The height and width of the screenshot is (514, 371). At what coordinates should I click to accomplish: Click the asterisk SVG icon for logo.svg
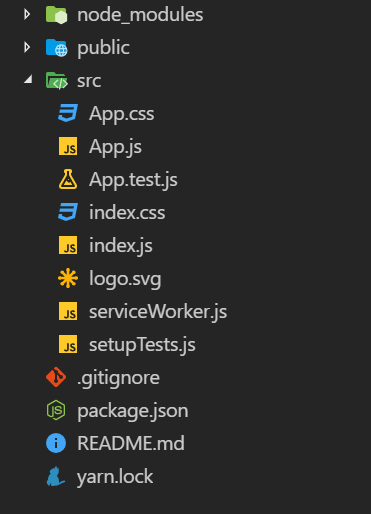click(68, 278)
